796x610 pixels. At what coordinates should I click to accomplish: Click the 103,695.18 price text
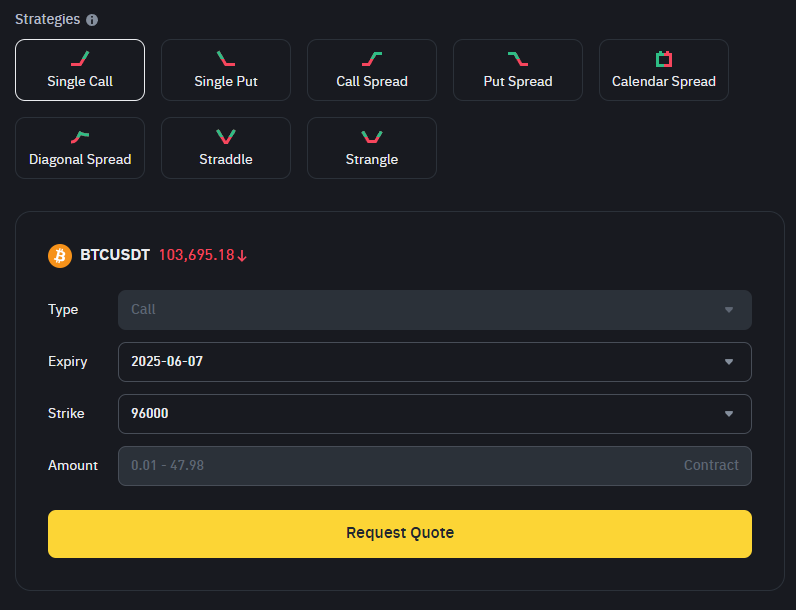196,255
